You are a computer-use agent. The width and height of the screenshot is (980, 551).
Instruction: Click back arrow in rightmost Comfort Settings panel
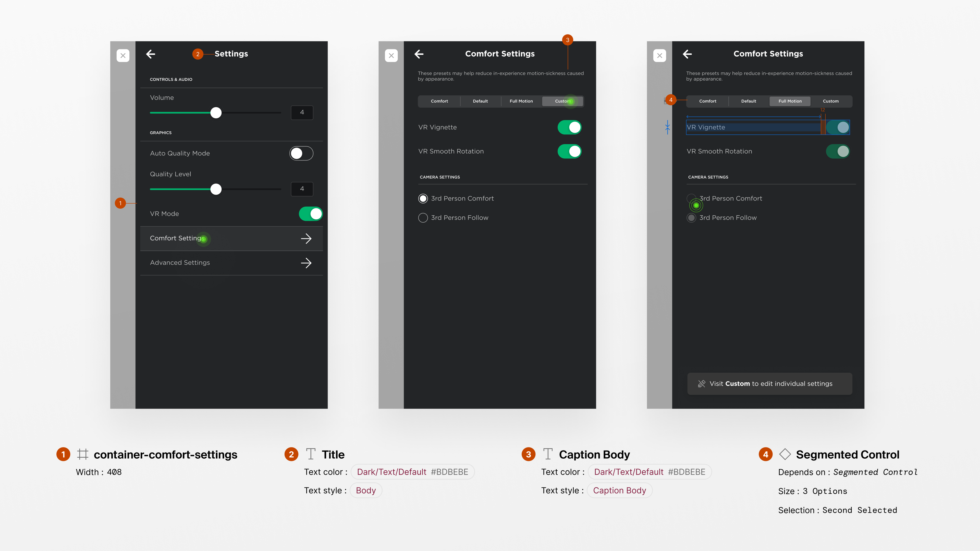point(687,54)
